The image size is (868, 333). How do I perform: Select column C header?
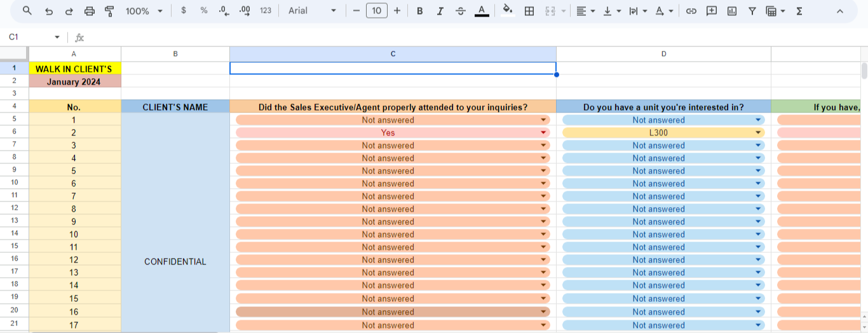(x=393, y=54)
